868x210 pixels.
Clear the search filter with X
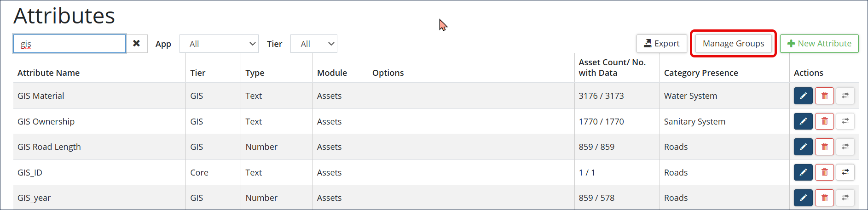click(x=137, y=44)
